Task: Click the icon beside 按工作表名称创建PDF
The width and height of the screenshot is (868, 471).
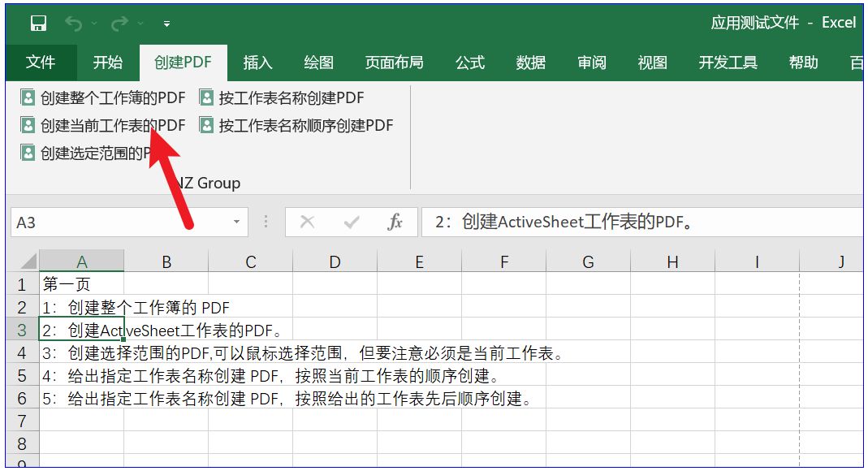Action: (206, 97)
